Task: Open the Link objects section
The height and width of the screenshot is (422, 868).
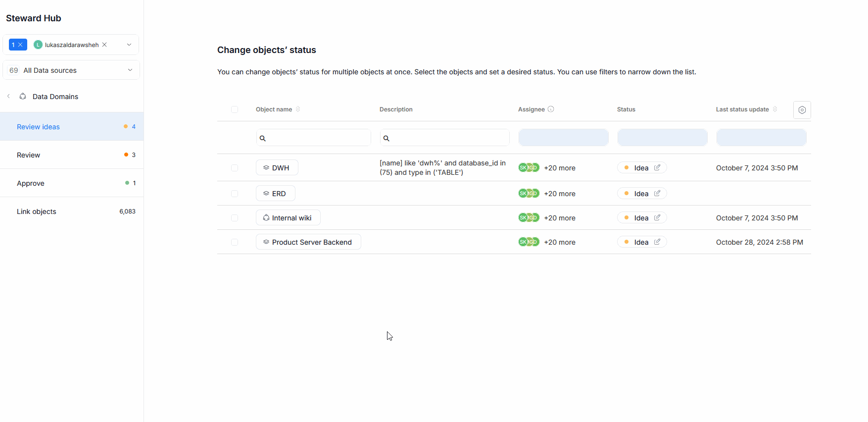Action: click(x=37, y=211)
